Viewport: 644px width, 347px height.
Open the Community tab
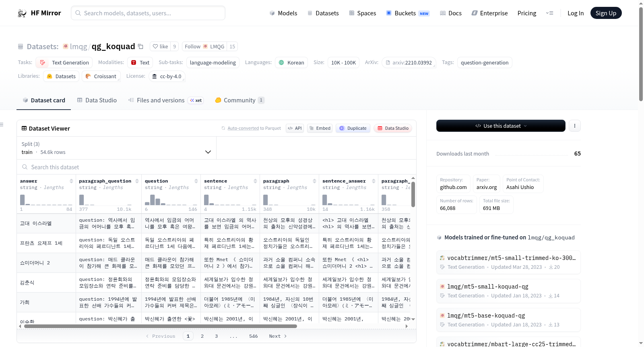click(x=239, y=100)
